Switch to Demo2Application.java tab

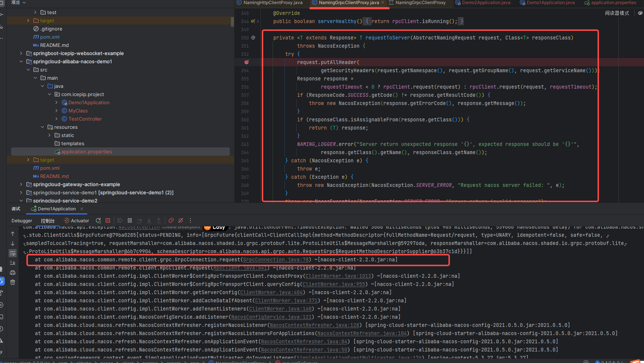tap(483, 3)
